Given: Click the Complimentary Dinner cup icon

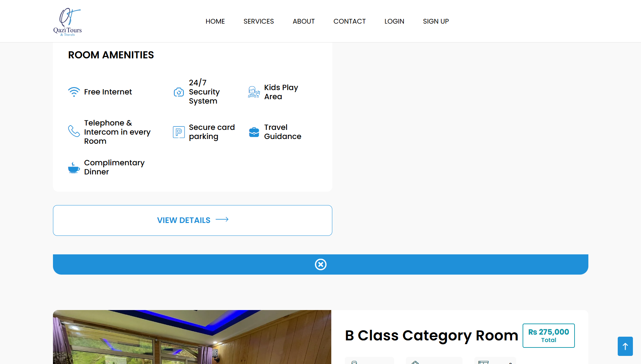Looking at the screenshot, I should click(x=74, y=167).
